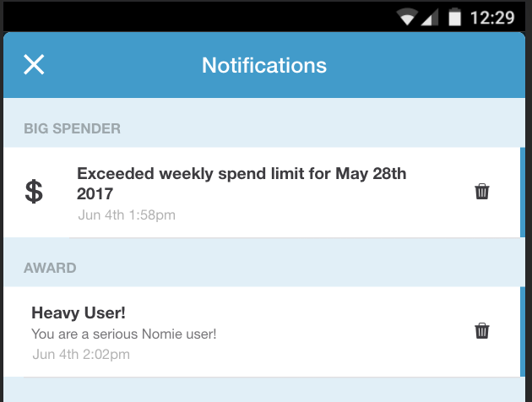Close the Notifications panel with X
This screenshot has height=402, width=532.
(34, 64)
